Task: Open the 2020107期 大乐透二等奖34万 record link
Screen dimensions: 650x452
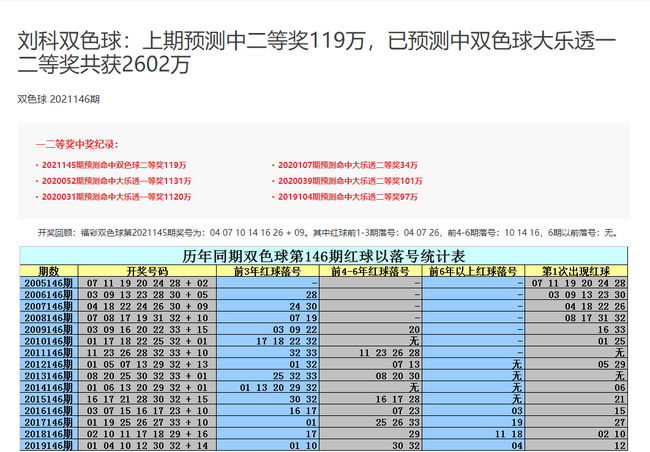Action: tap(348, 165)
